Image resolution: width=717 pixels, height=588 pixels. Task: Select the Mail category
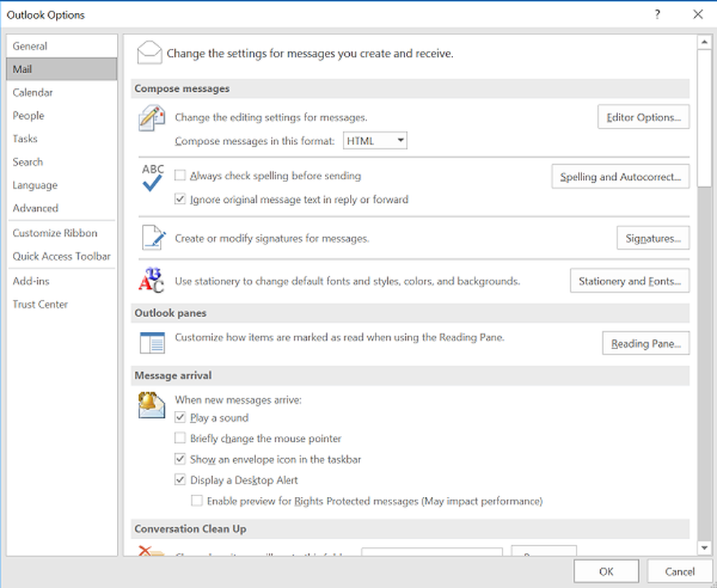coord(62,69)
